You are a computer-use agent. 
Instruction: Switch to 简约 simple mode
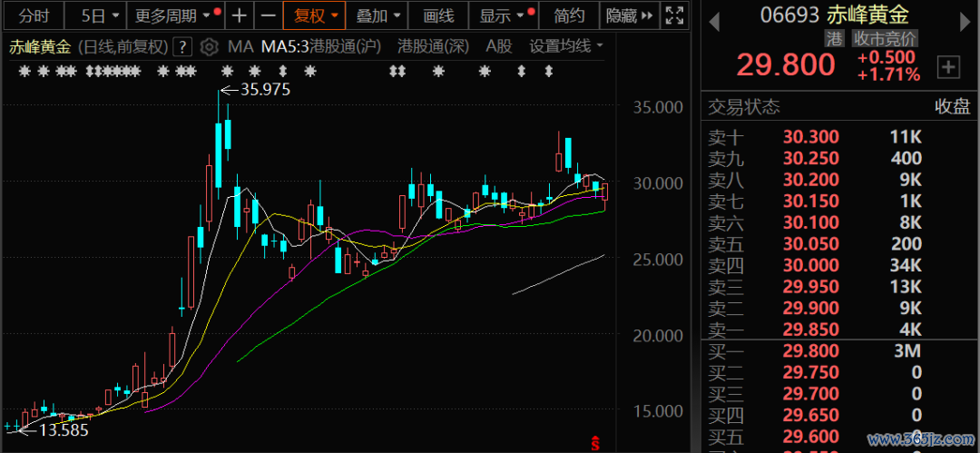(569, 15)
